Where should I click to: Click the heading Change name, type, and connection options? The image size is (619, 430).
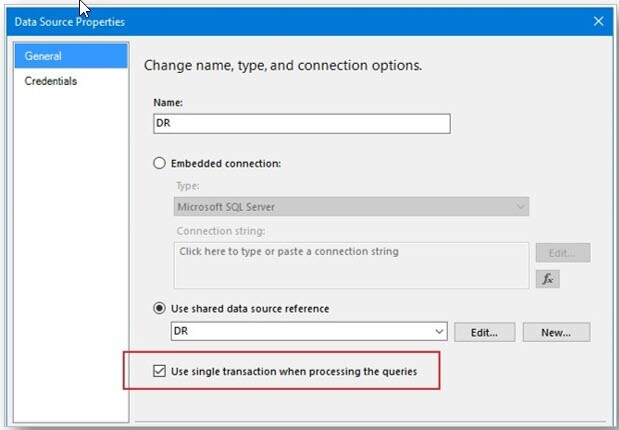[283, 65]
